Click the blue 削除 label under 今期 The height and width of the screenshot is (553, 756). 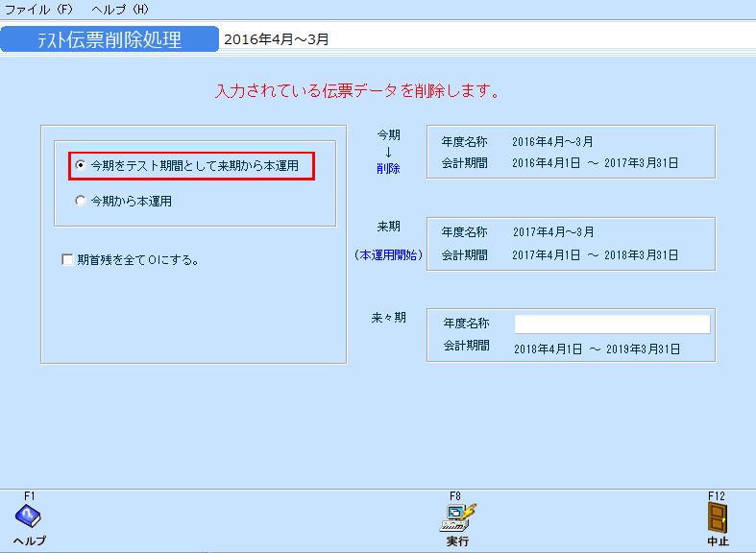click(388, 169)
